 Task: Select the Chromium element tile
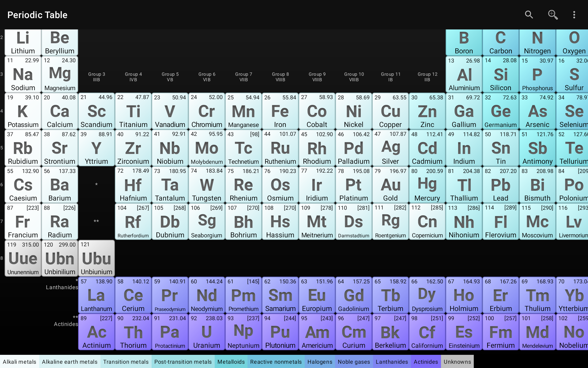point(207,111)
